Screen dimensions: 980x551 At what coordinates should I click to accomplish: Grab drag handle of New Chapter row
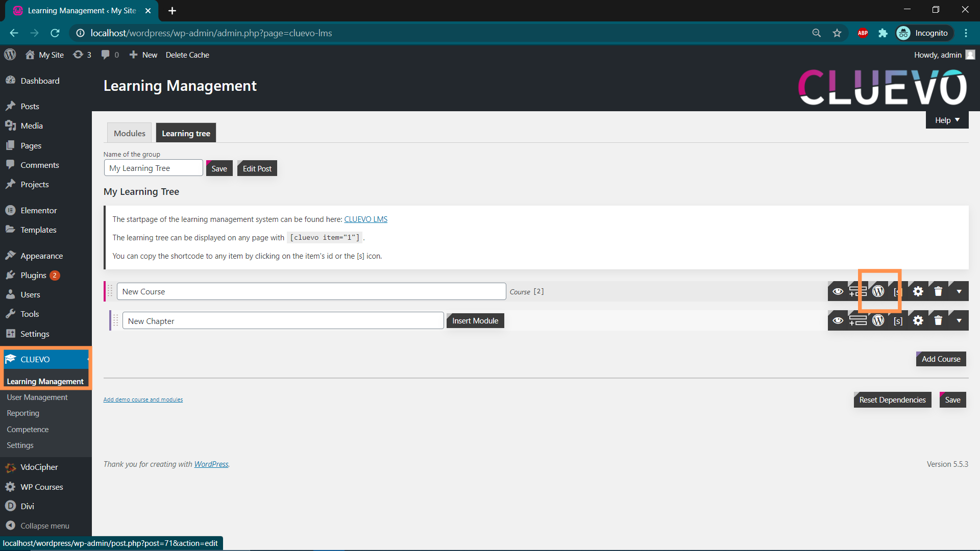(115, 320)
